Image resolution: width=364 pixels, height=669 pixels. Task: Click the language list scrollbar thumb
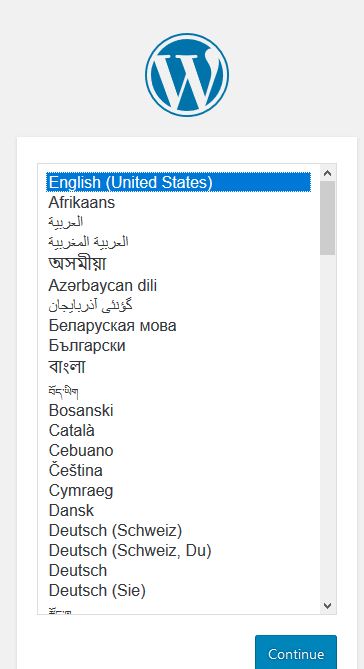tap(328, 218)
